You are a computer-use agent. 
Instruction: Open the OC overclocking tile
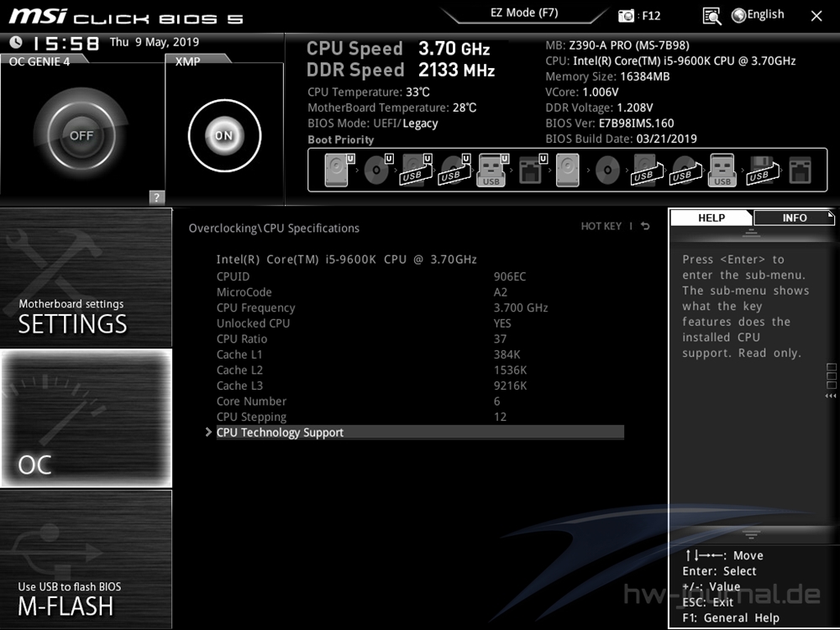coord(87,417)
